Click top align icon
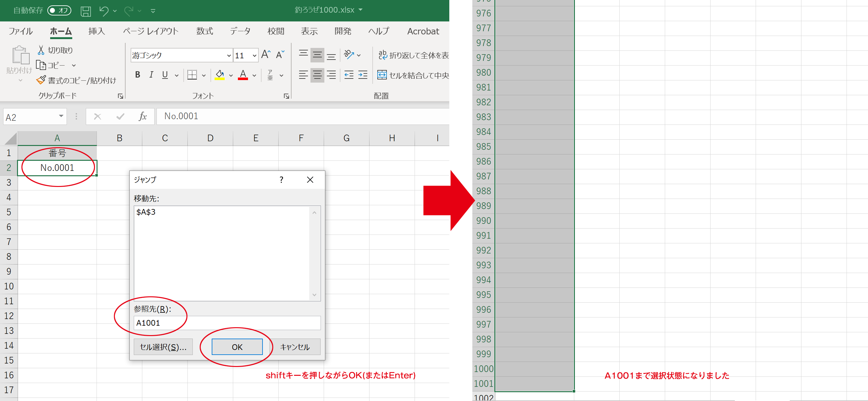Screen dimensions: 868x401 [303, 54]
